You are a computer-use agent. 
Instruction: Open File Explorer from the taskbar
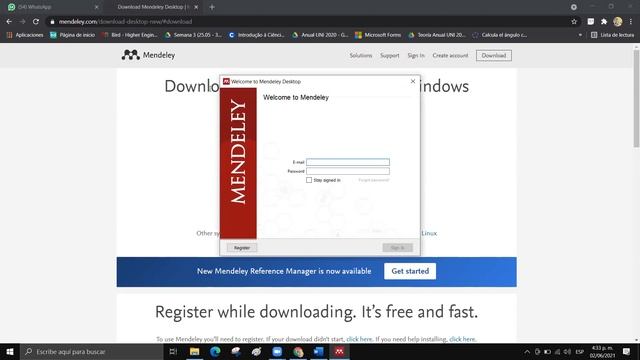coord(195,351)
